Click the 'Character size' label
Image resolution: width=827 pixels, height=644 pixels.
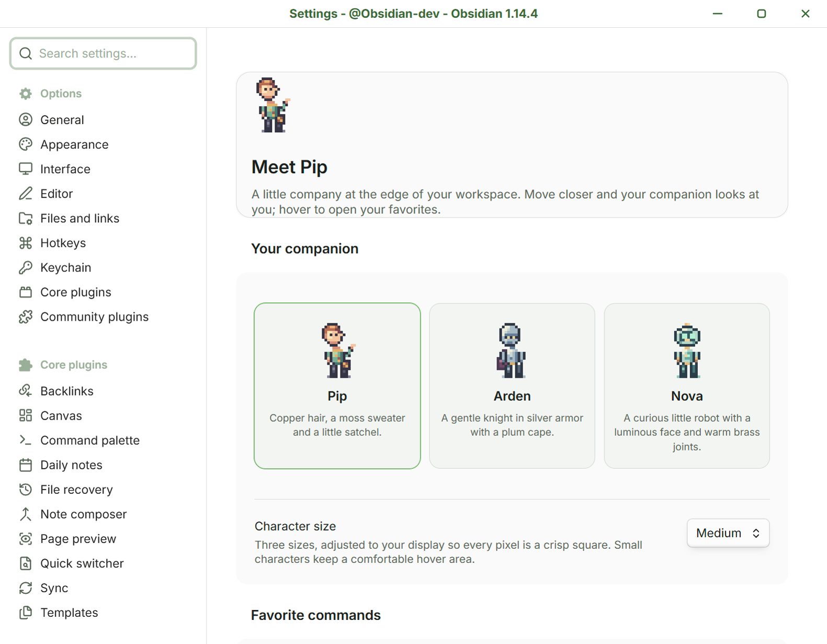pos(295,526)
